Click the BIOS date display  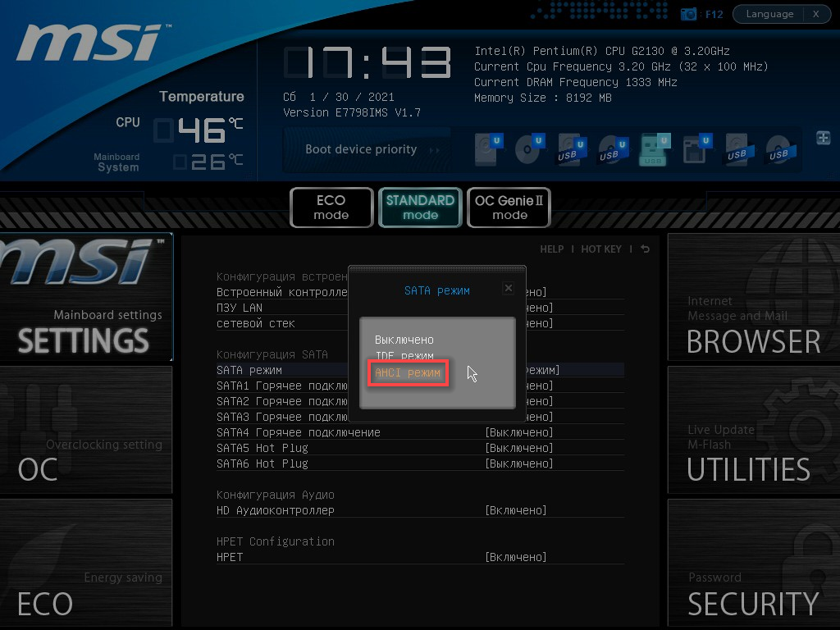point(339,97)
